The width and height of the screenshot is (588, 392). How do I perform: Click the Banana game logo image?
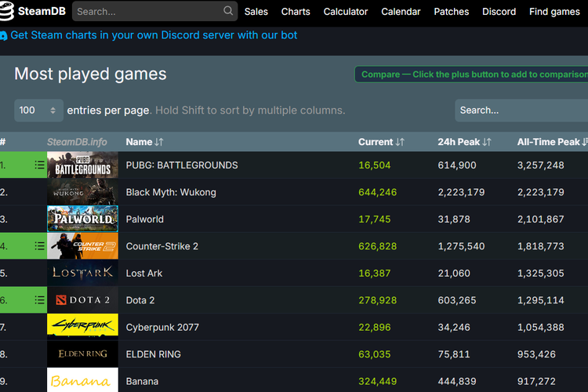(82, 381)
